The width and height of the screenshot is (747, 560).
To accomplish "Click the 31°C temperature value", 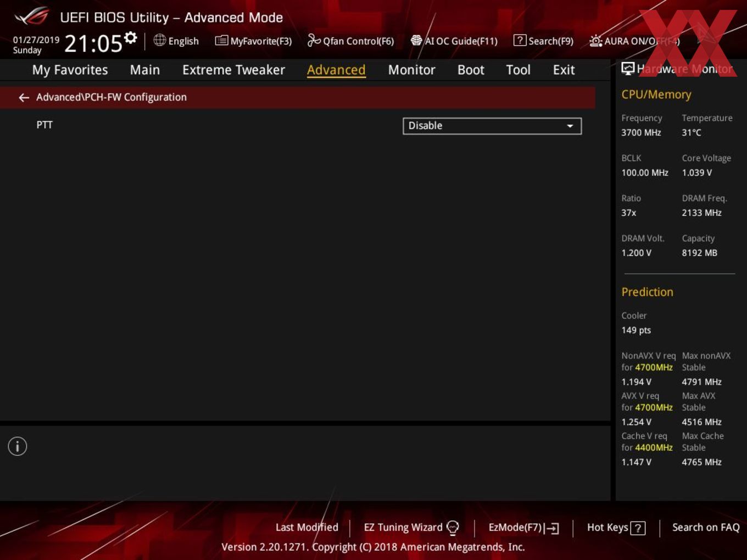I will pyautogui.click(x=692, y=132).
